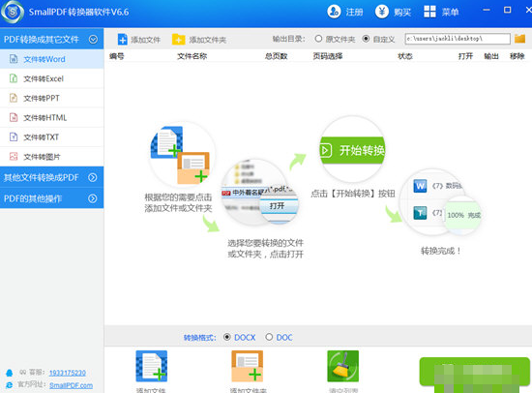
Task: Select 文件转Excel in the sidebar
Action: click(x=51, y=78)
